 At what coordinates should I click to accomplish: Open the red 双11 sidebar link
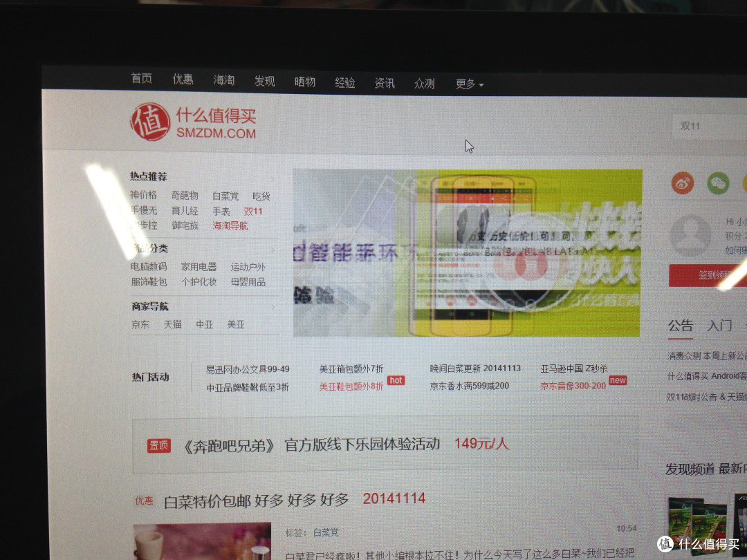click(253, 212)
